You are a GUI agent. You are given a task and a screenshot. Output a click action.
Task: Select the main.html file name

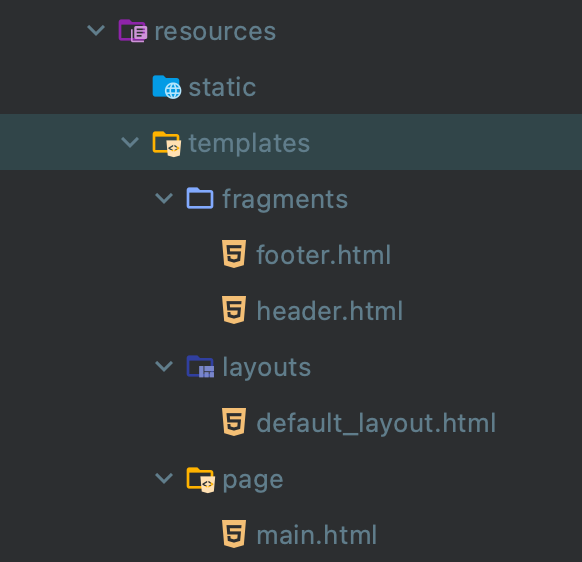pos(317,535)
